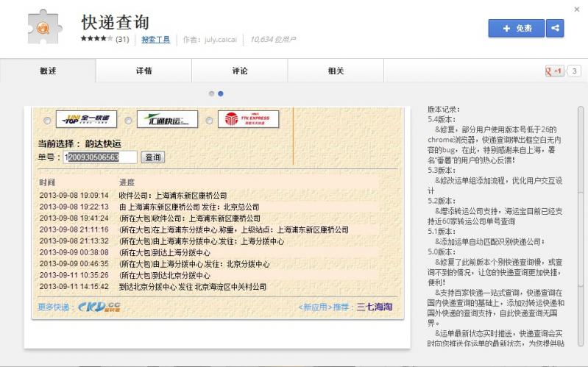
Task: Open the 评论 tab
Action: click(240, 71)
